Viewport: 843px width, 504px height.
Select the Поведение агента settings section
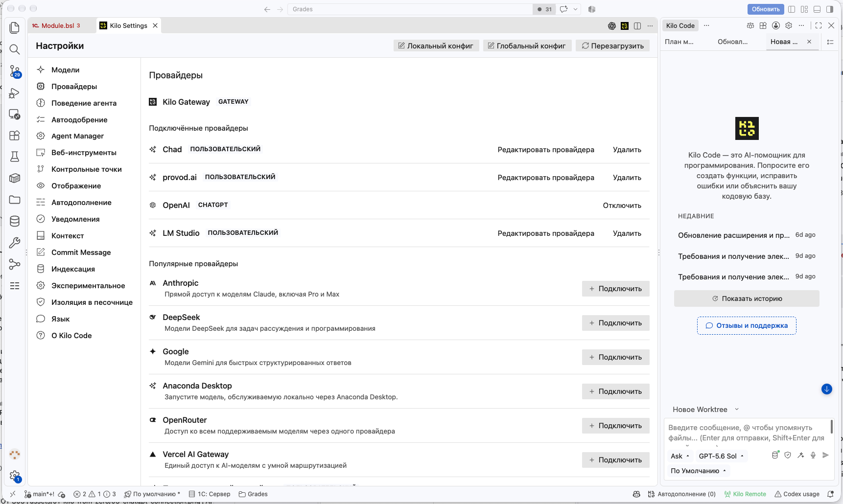pos(83,103)
